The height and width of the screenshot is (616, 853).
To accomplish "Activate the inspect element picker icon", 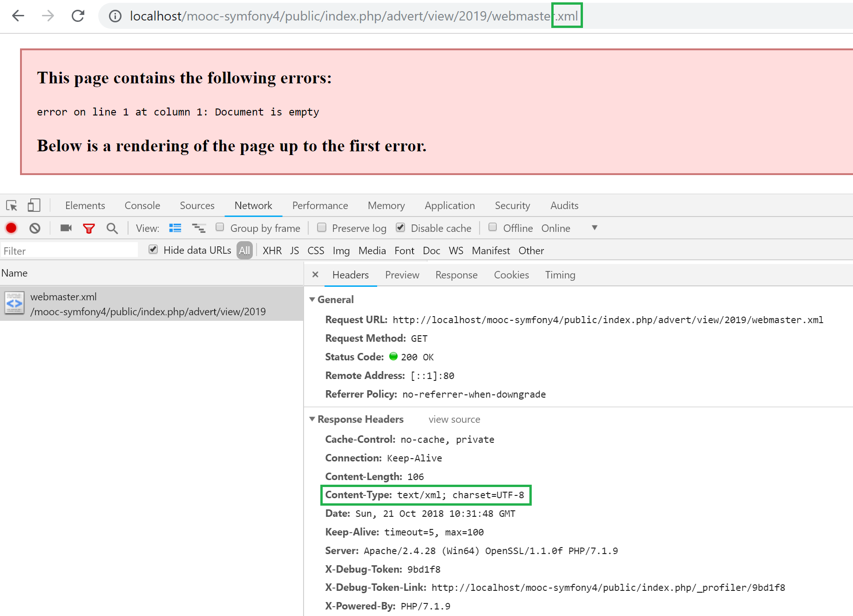I will pyautogui.click(x=12, y=205).
